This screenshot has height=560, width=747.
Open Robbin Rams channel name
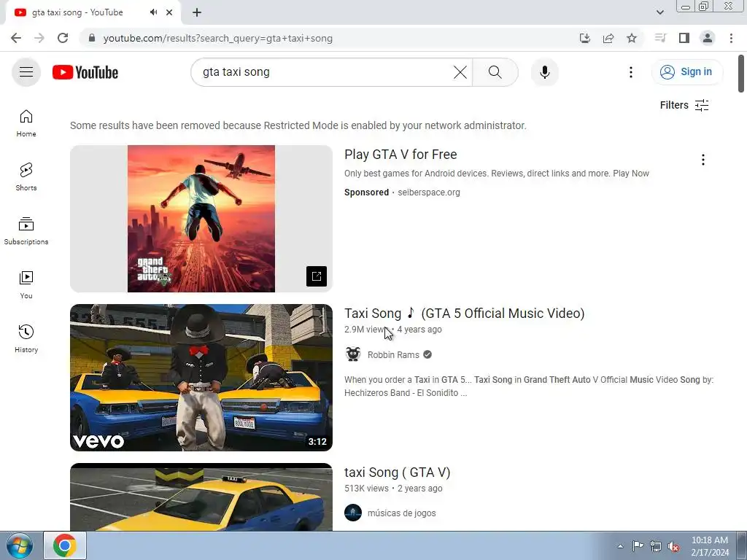click(393, 355)
